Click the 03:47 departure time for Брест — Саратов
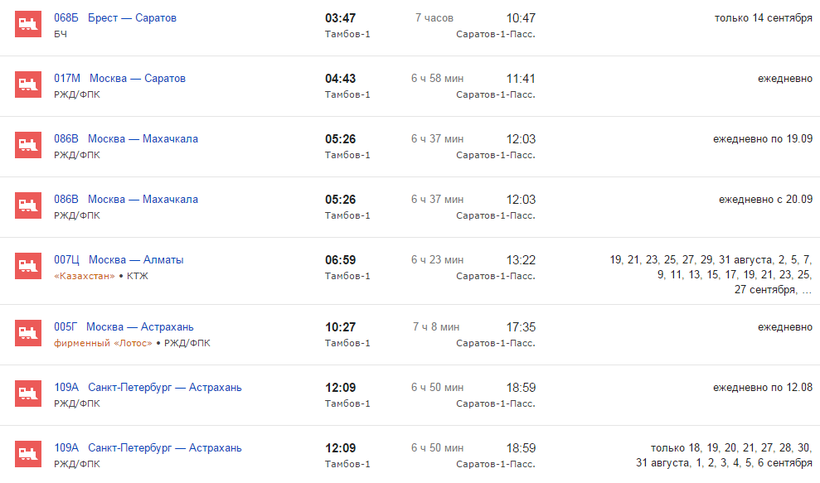Image resolution: width=820 pixels, height=483 pixels. [341, 18]
